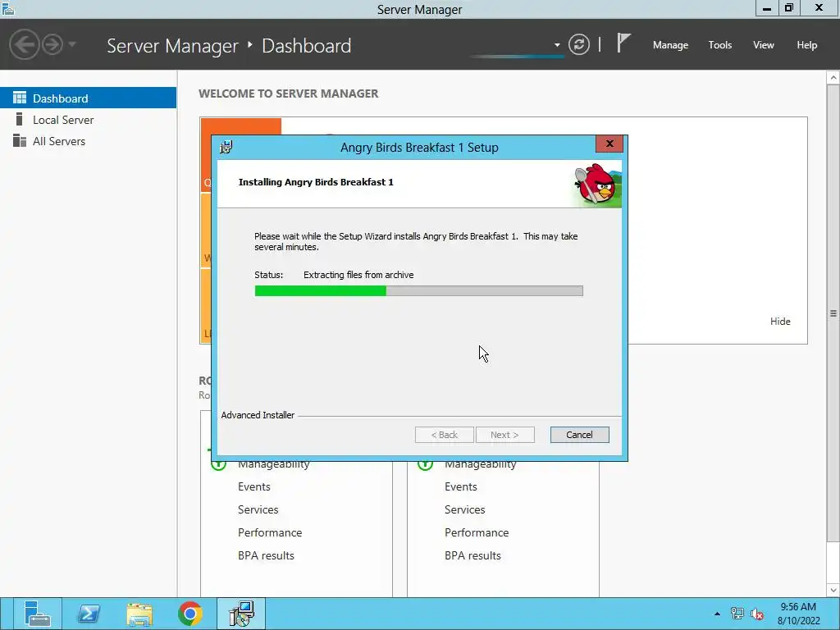Click the Server Manager title bar icon
840x630 pixels.
[8, 8]
